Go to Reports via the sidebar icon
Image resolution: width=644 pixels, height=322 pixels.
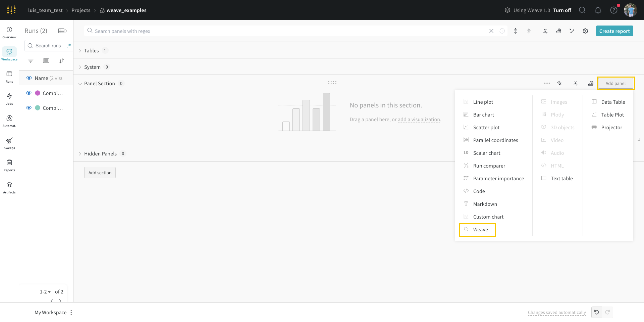coord(9,165)
